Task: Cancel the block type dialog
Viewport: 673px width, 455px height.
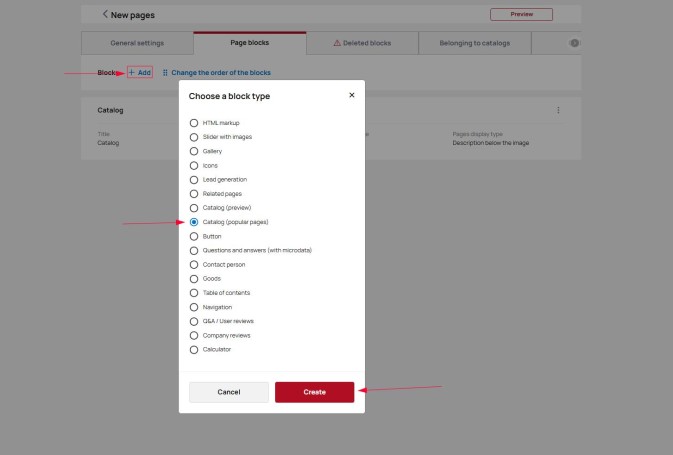Action: 229,392
